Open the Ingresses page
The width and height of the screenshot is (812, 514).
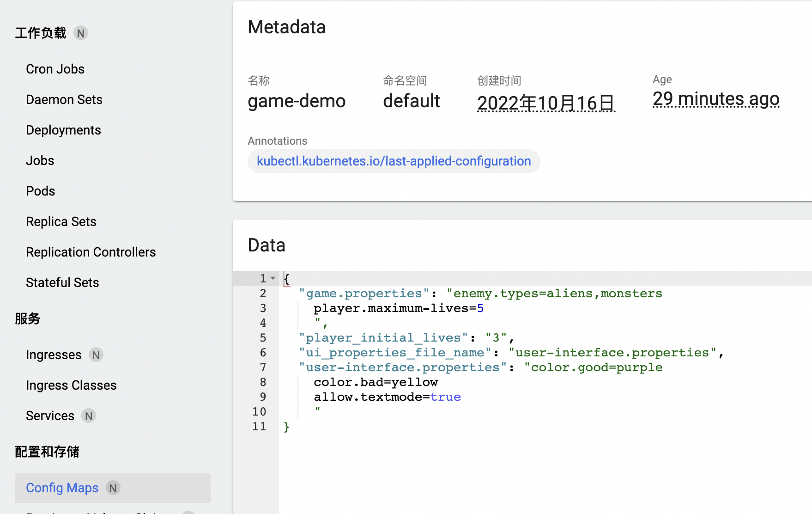pyautogui.click(x=54, y=355)
